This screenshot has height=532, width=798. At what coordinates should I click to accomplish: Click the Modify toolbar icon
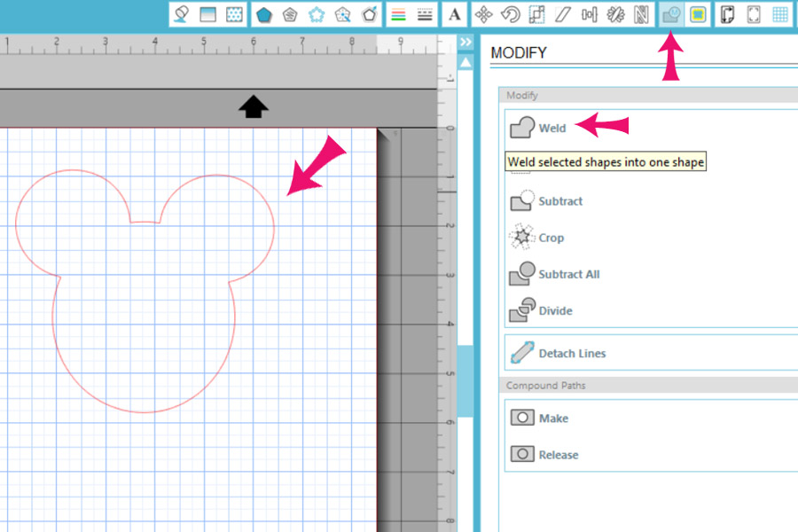pos(671,14)
